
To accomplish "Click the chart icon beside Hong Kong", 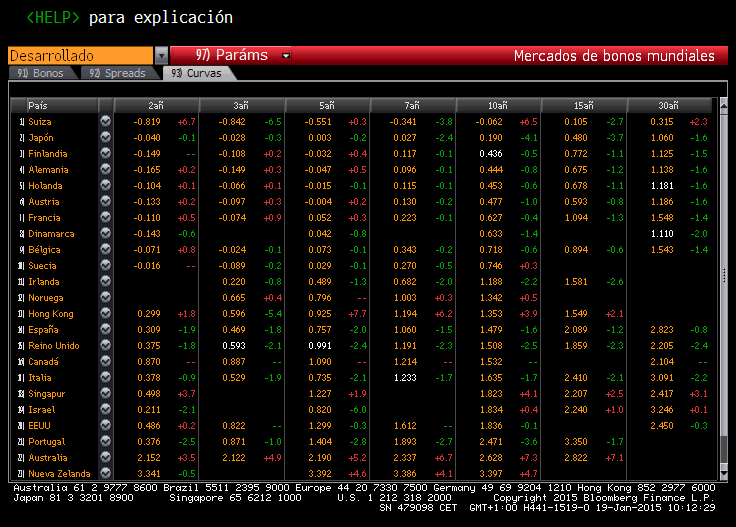I will (106, 313).
